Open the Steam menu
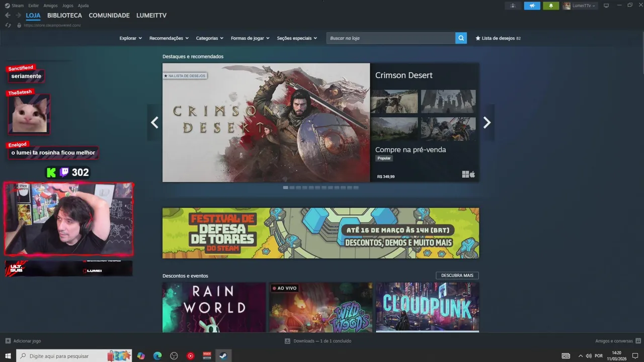The width and height of the screenshot is (644, 362). click(x=18, y=6)
